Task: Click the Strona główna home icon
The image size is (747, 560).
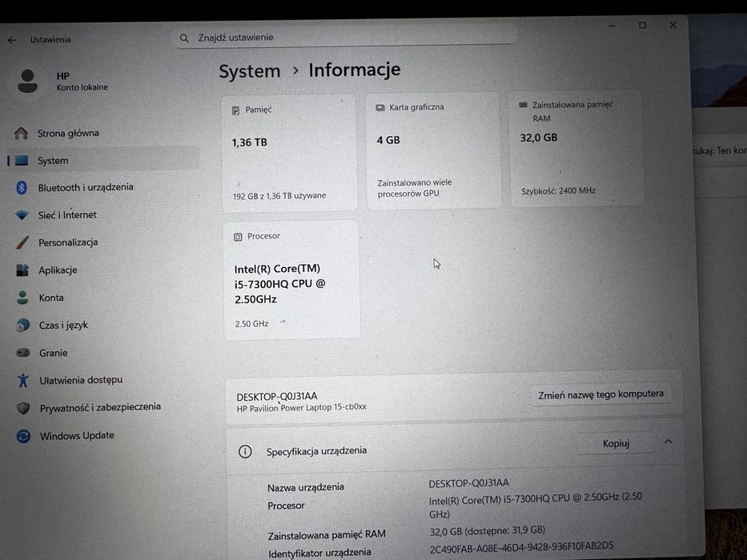Action: pos(21,134)
